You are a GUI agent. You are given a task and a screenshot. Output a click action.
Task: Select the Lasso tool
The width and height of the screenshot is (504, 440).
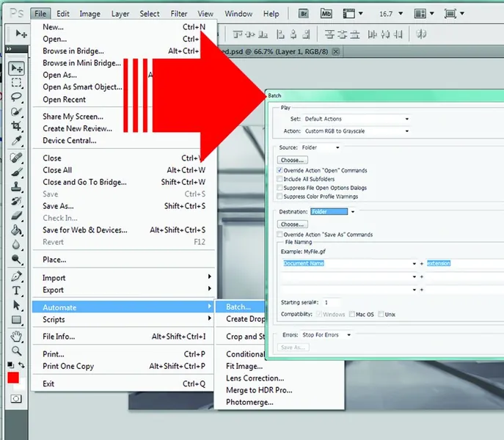tap(16, 97)
